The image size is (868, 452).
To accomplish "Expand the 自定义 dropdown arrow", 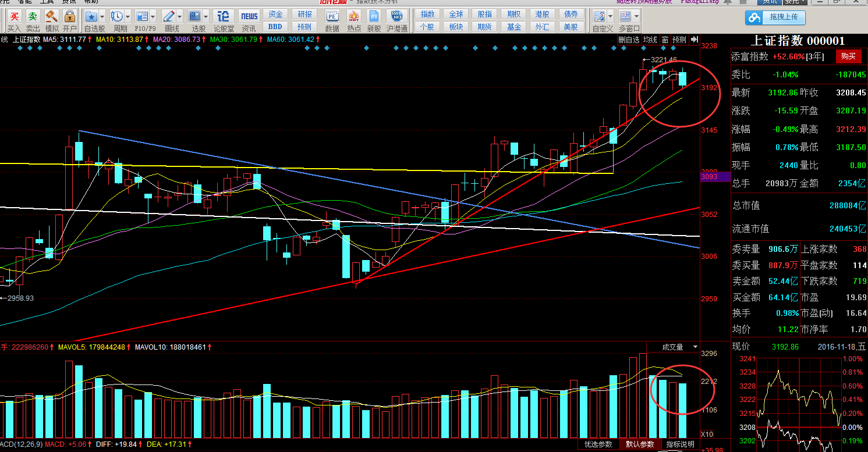I will click(x=610, y=16).
